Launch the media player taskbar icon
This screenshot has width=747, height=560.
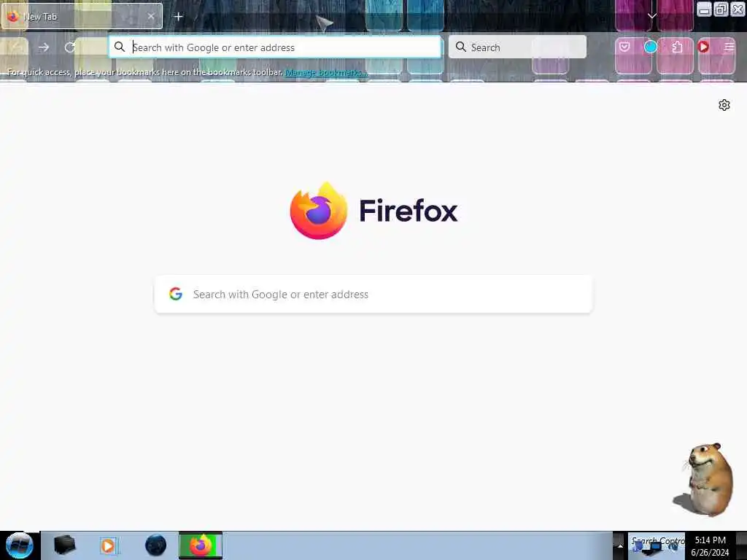tap(108, 545)
